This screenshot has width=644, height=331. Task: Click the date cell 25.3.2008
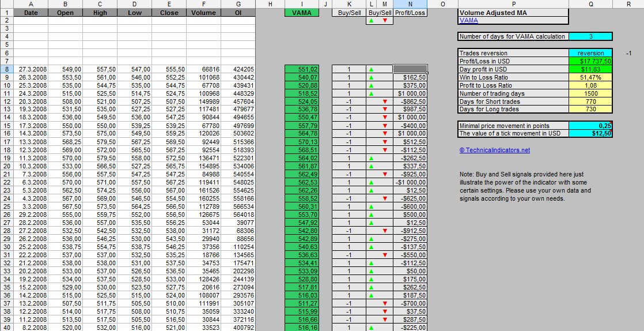point(31,85)
